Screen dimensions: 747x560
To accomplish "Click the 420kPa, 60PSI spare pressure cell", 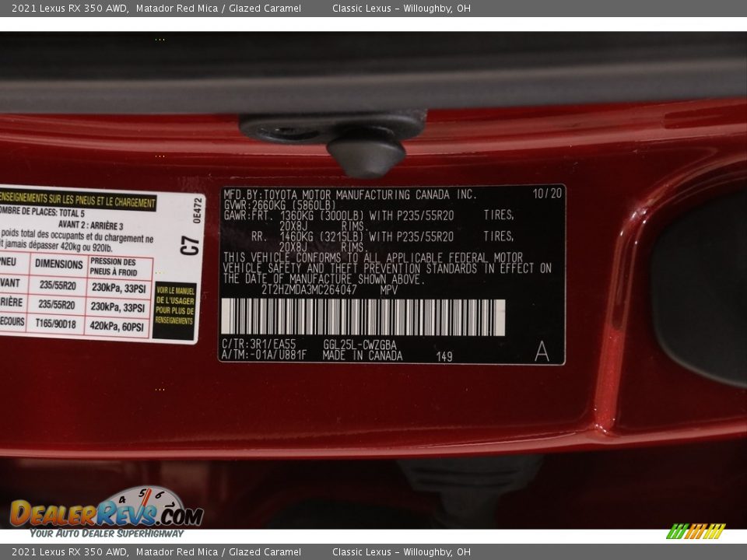I will coord(117,327).
